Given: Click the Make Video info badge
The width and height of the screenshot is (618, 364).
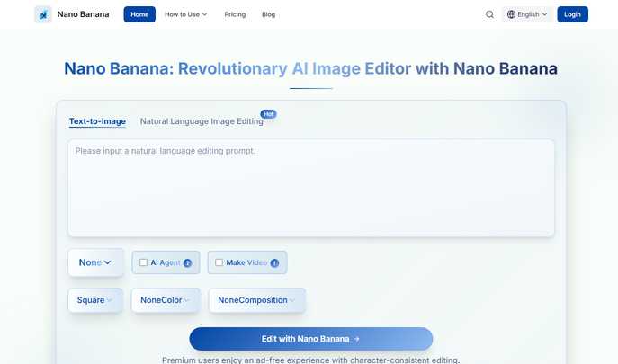Looking at the screenshot, I should pyautogui.click(x=274, y=263).
